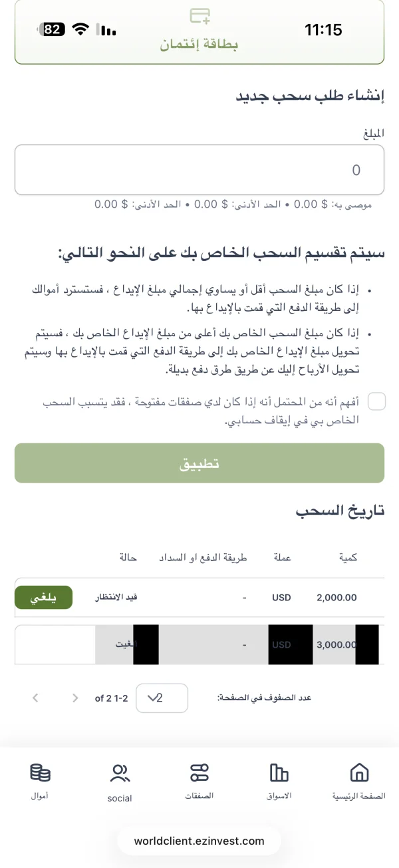This screenshot has height=868, width=399.
Task: Switch to the الاسواق tab label
Action: [x=279, y=795]
